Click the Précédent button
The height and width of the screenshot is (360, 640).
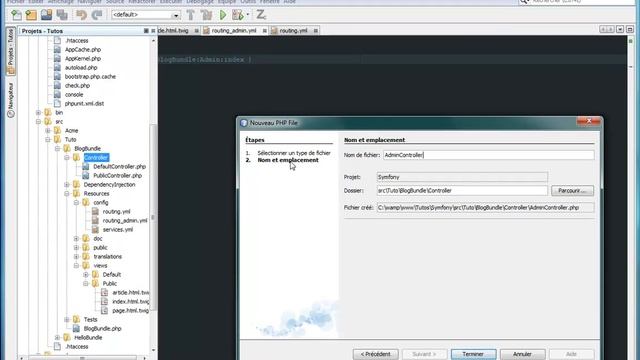click(376, 354)
